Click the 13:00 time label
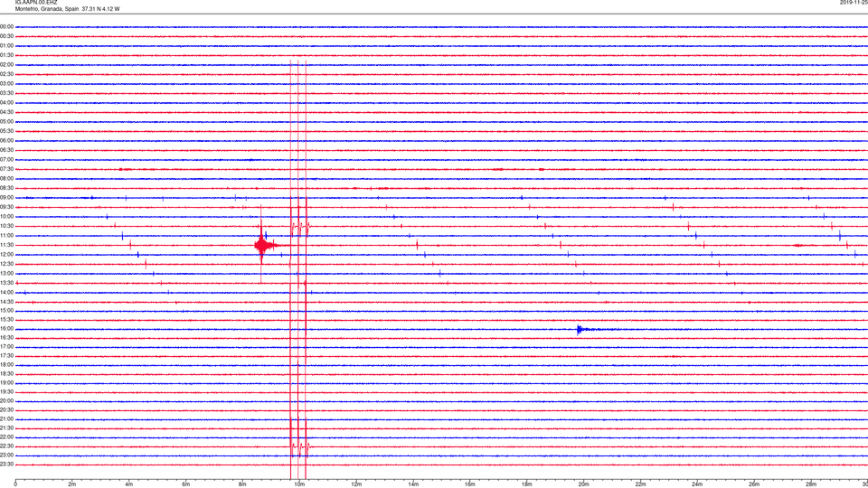The width and height of the screenshot is (868, 488). [x=6, y=273]
